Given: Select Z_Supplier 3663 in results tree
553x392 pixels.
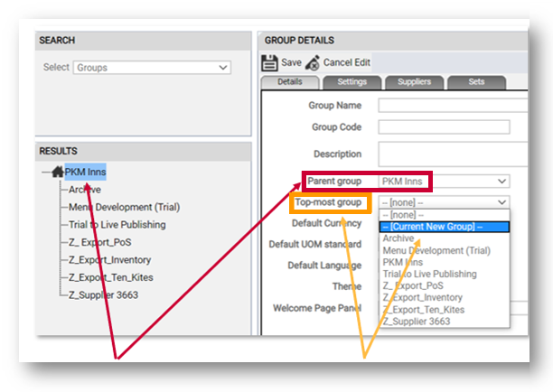Looking at the screenshot, I should tap(103, 294).
